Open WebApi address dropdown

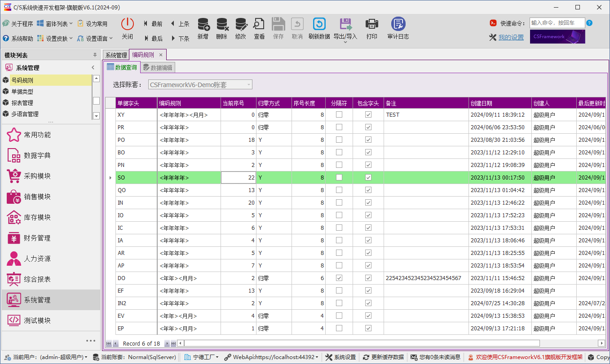[271, 357]
